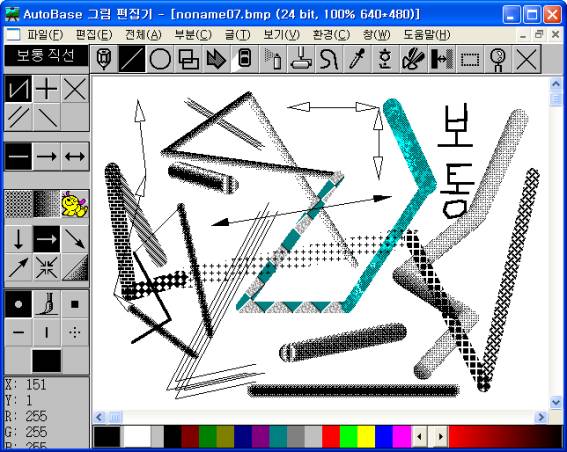Click the X button in top toolbar

526,59
